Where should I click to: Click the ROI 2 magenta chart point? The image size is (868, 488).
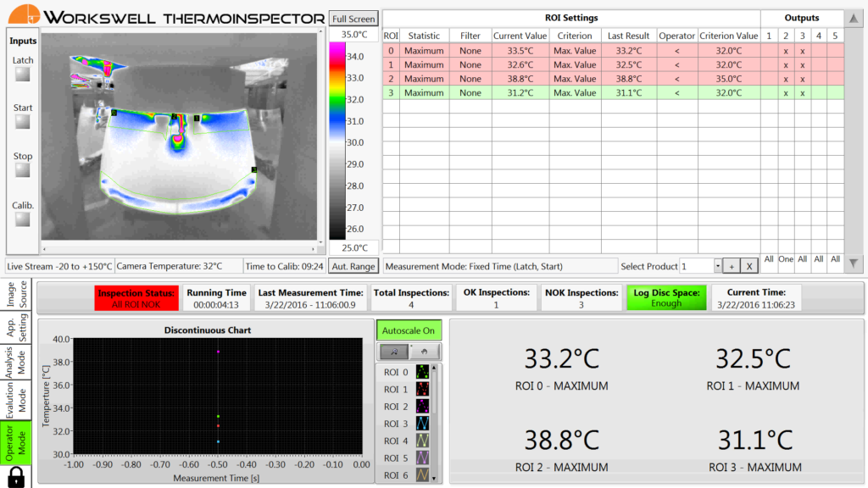coord(218,352)
